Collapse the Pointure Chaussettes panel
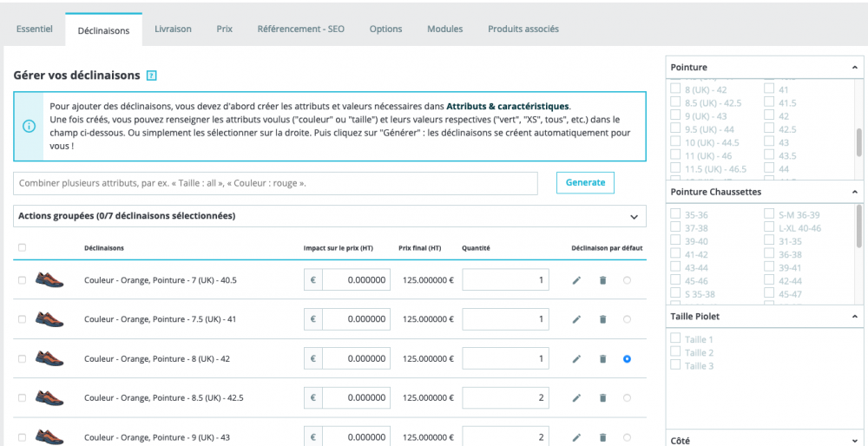868x446 pixels. (x=855, y=192)
